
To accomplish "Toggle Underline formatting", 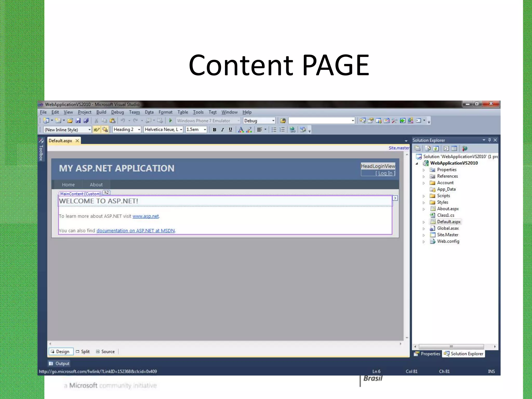I will pyautogui.click(x=230, y=130).
